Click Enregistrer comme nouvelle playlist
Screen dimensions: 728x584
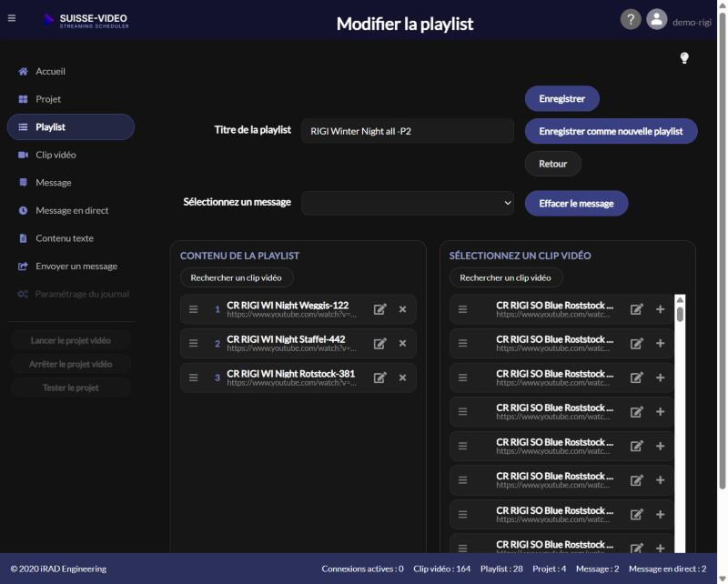(x=611, y=131)
